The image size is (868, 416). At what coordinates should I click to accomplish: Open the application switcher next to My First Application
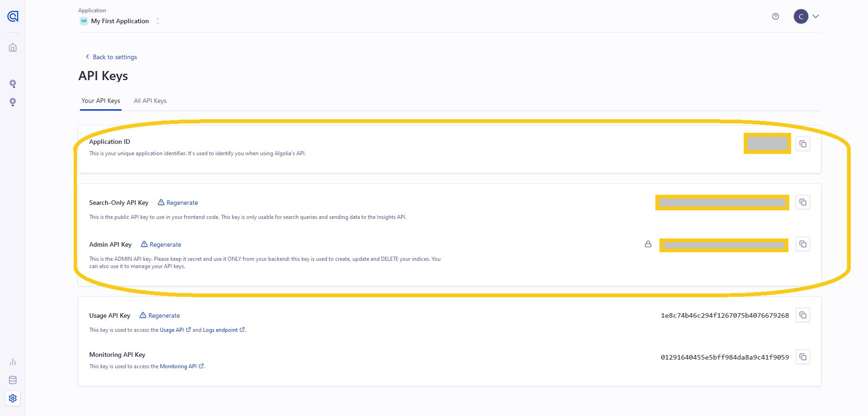pos(157,20)
